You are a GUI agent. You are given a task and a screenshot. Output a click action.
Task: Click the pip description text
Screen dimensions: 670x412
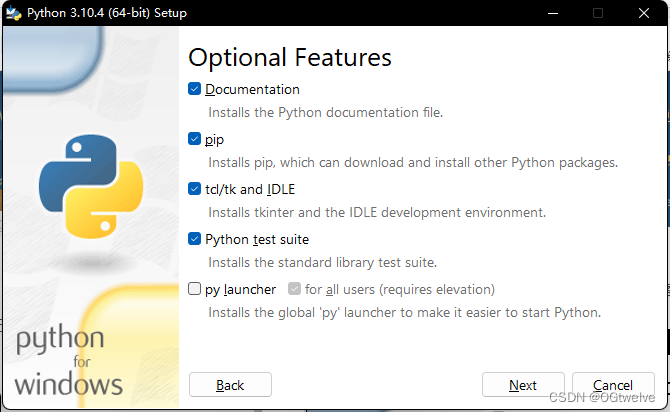coord(413,162)
